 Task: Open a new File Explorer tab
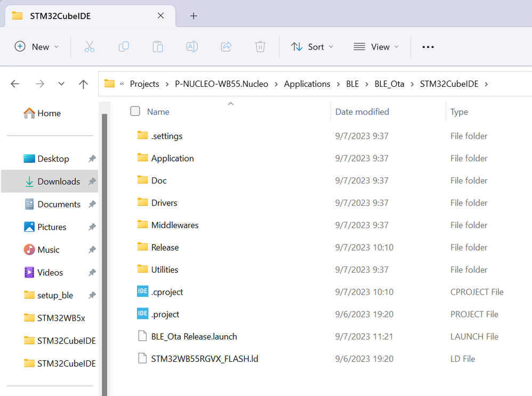(x=193, y=16)
